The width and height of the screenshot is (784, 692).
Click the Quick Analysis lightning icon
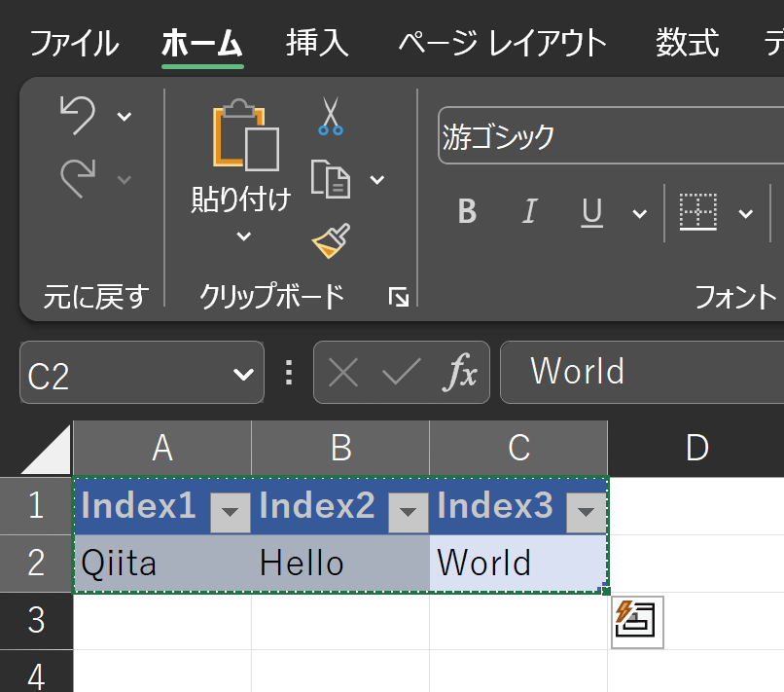[x=637, y=622]
